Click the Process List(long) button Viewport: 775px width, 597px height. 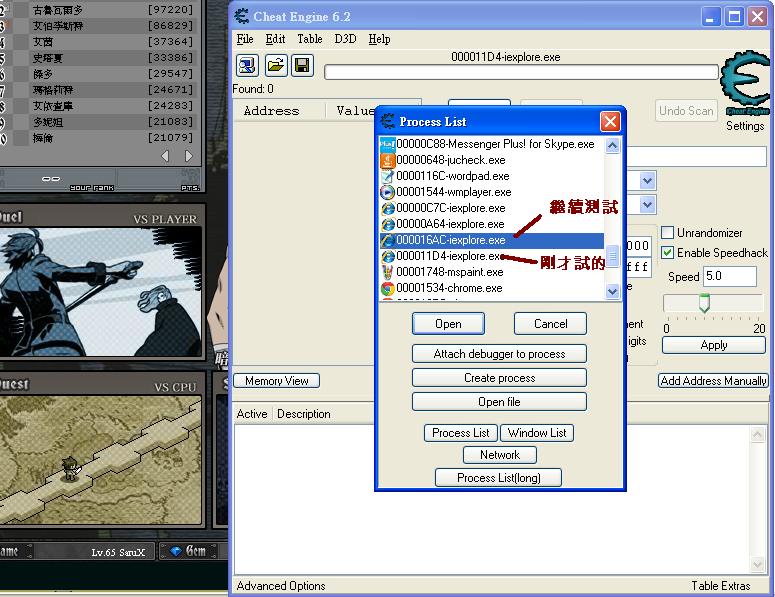[498, 478]
